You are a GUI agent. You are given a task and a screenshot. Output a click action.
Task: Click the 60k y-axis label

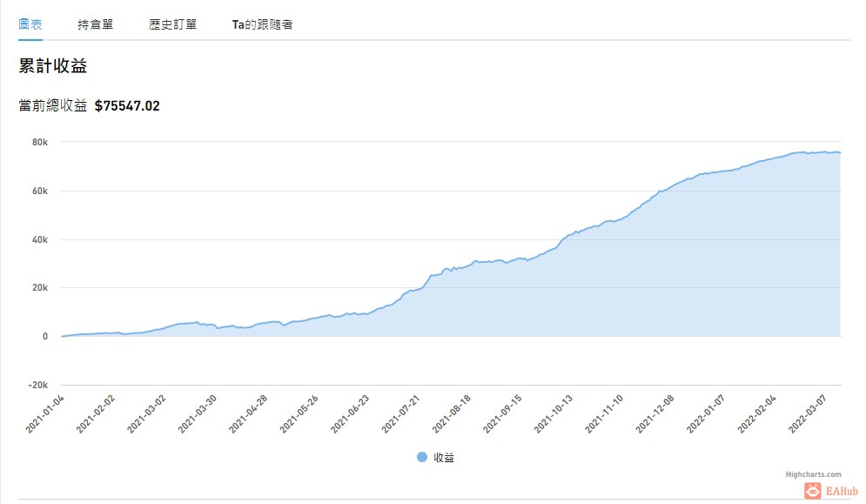[x=40, y=191]
